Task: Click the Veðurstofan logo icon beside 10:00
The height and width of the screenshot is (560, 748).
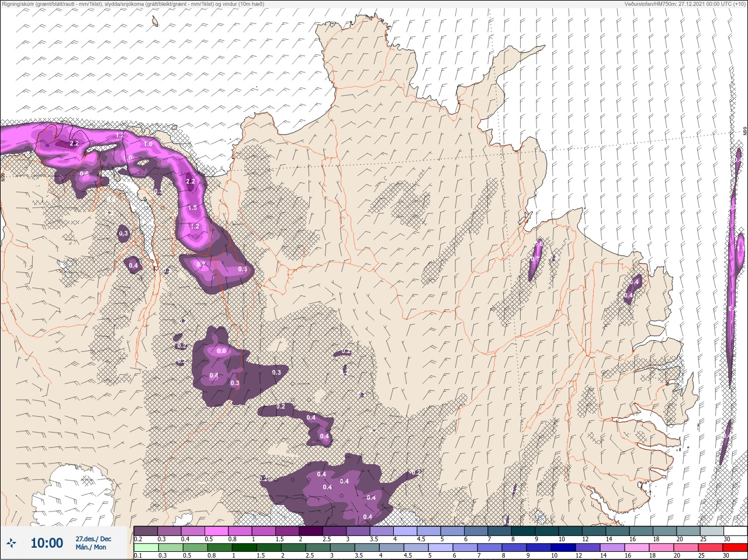Action: (x=12, y=544)
